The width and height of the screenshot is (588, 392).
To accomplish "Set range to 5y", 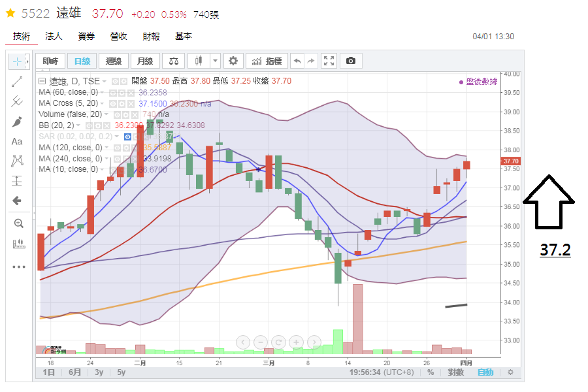I will point(121,372).
